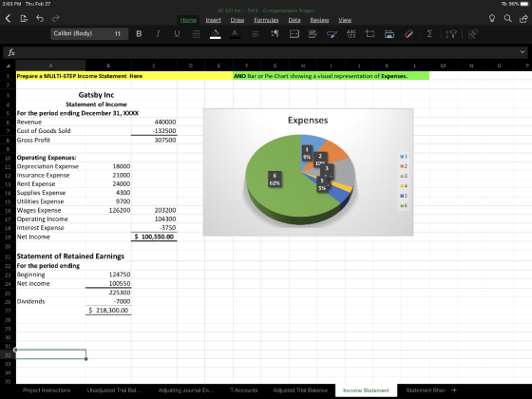Screen dimensions: 532x399
Task: Add a new sheet with plus button
Action: click(454, 390)
